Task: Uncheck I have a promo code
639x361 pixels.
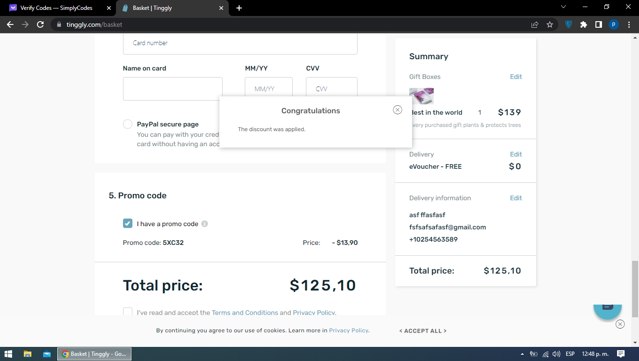Action: [x=128, y=223]
